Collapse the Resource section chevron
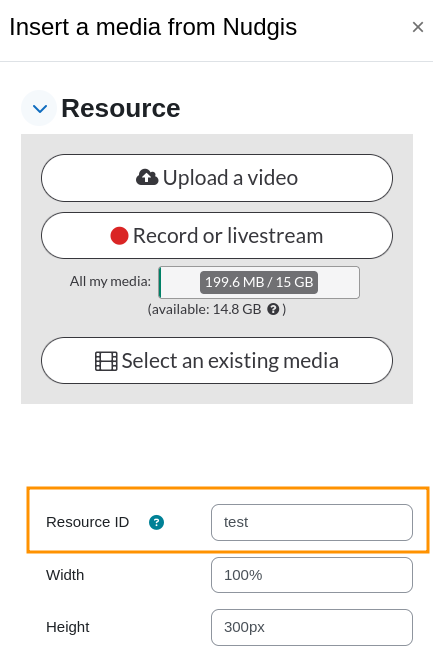This screenshot has height=668, width=433. (39, 108)
